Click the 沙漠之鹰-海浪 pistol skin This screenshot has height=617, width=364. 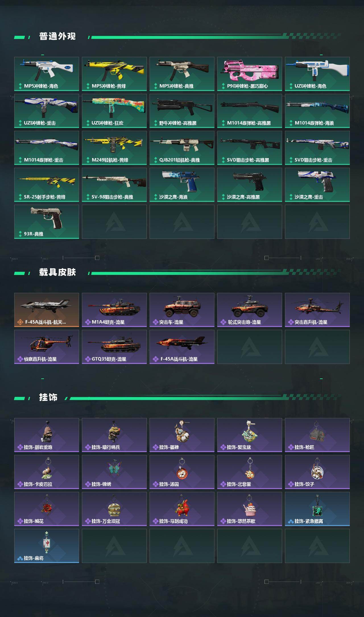(182, 185)
